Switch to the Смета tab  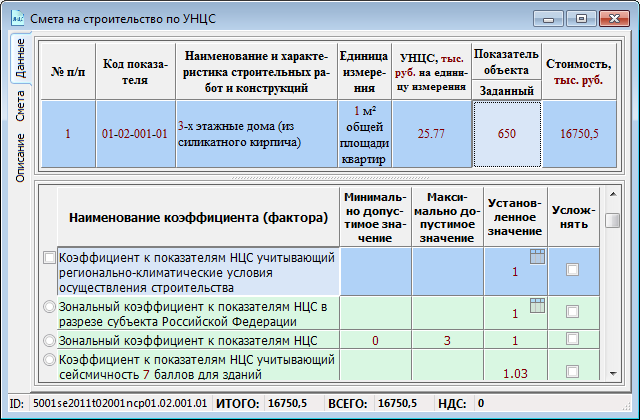(20, 106)
